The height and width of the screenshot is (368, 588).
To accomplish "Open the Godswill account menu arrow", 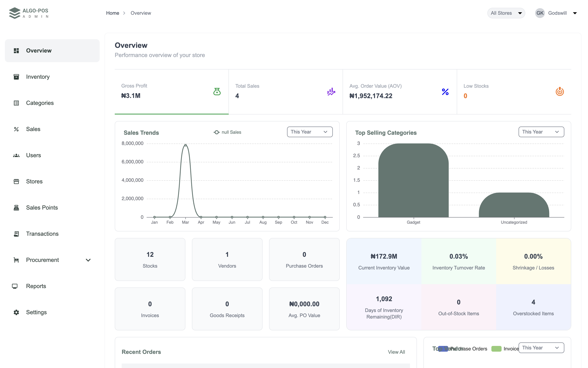I will point(575,13).
